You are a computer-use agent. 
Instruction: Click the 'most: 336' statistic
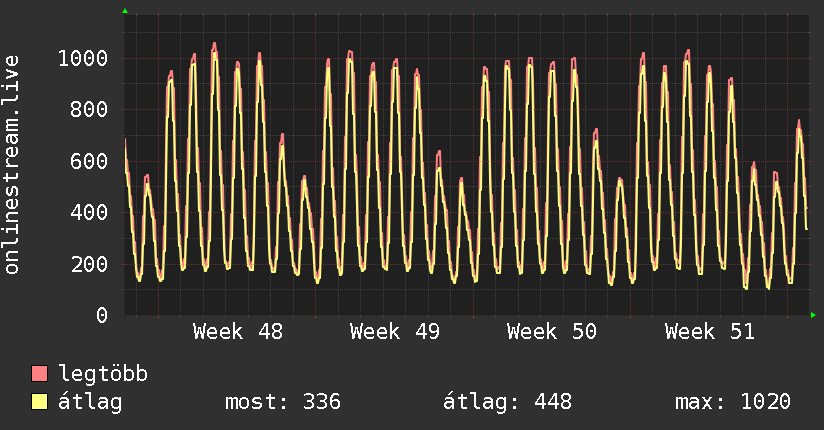[x=283, y=402]
